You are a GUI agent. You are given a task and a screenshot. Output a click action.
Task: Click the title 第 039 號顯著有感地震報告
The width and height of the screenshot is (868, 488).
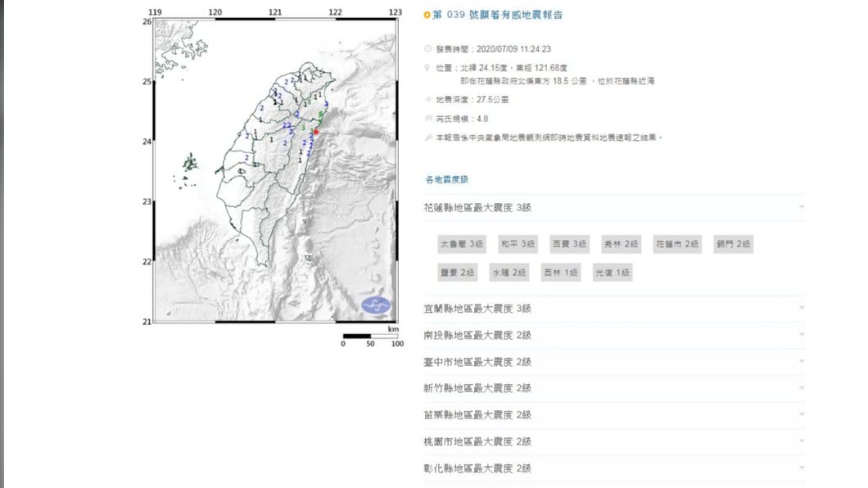tap(498, 15)
